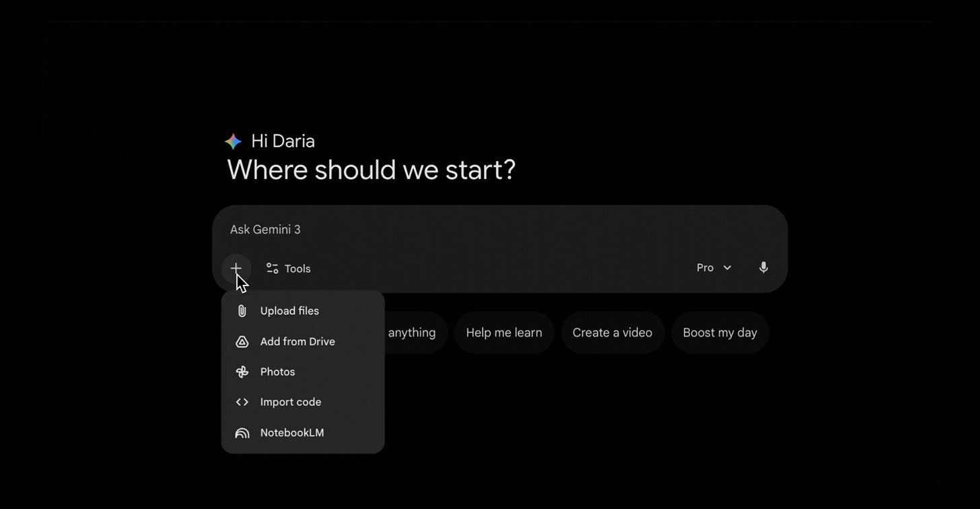Image resolution: width=980 pixels, height=509 pixels.
Task: Click the Tools sliders icon
Action: click(272, 269)
